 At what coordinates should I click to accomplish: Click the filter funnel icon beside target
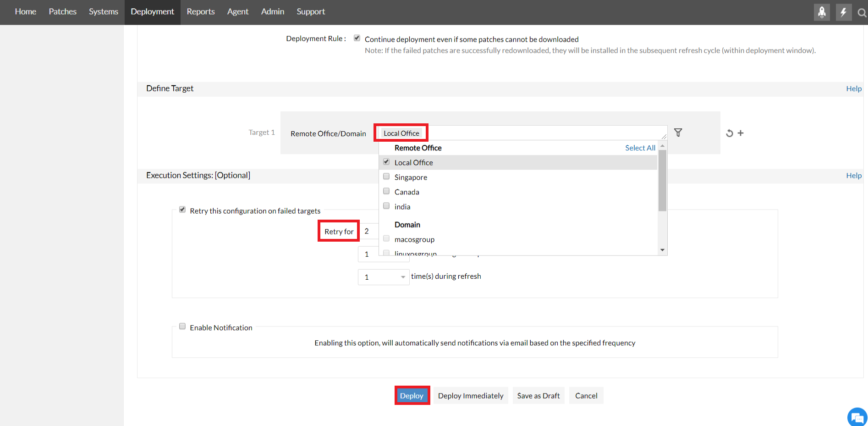(x=678, y=133)
